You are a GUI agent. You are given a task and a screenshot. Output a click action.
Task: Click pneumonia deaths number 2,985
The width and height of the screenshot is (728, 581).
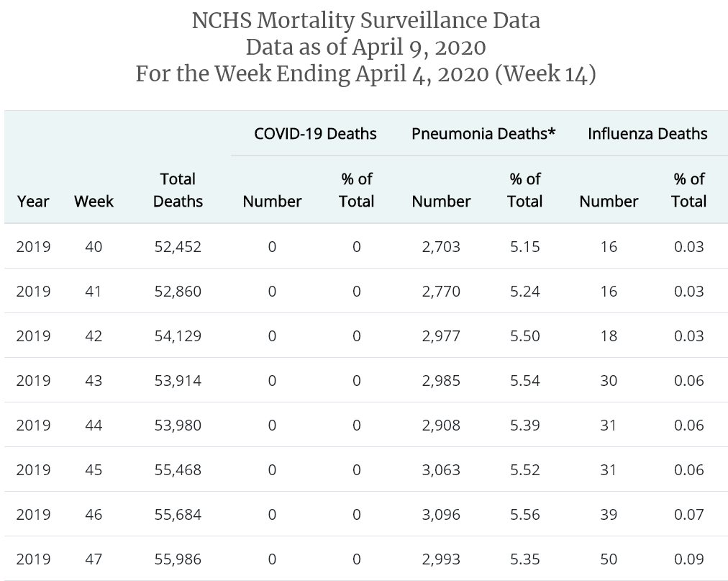point(441,381)
